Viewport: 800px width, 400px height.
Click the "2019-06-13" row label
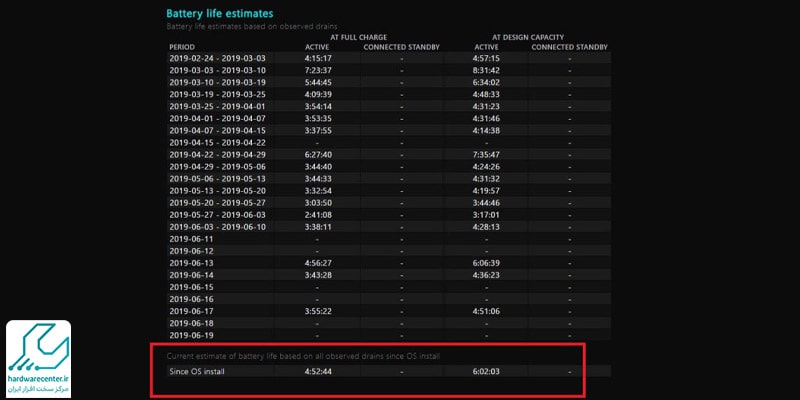(x=191, y=263)
